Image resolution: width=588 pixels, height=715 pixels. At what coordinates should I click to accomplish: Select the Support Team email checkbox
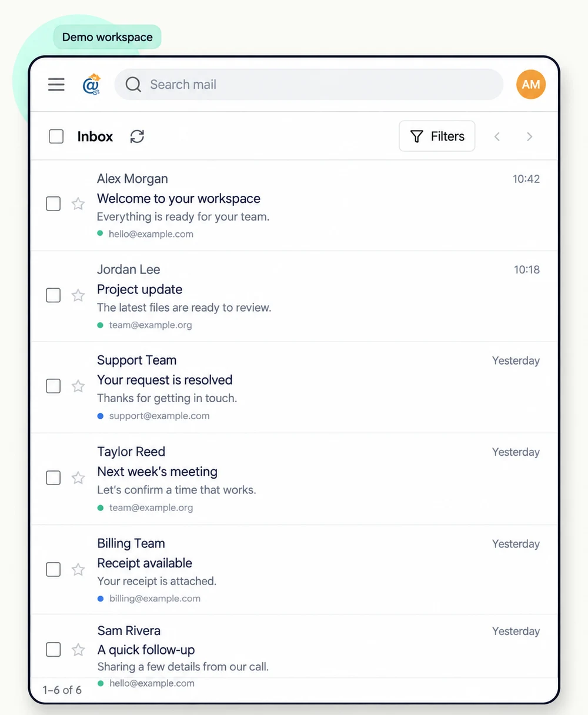coord(54,386)
